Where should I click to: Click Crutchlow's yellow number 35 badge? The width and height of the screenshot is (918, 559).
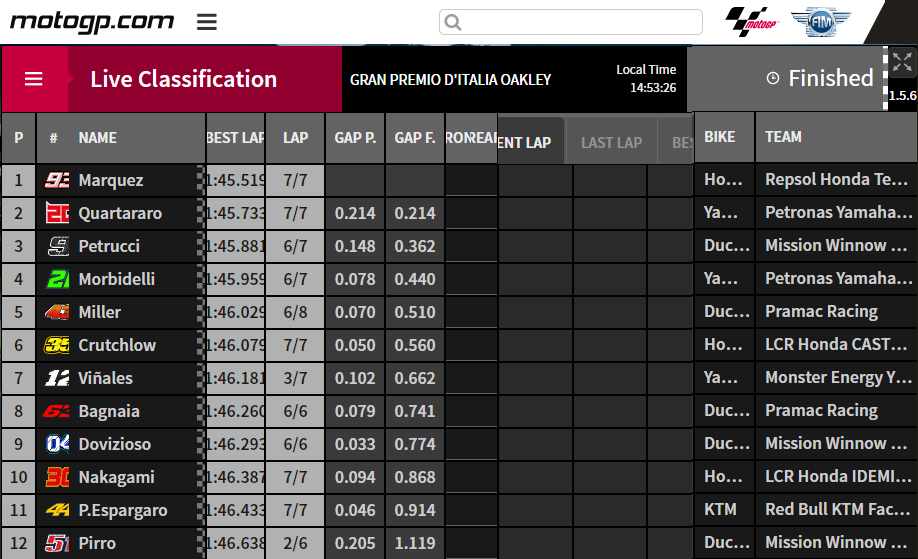point(57,346)
